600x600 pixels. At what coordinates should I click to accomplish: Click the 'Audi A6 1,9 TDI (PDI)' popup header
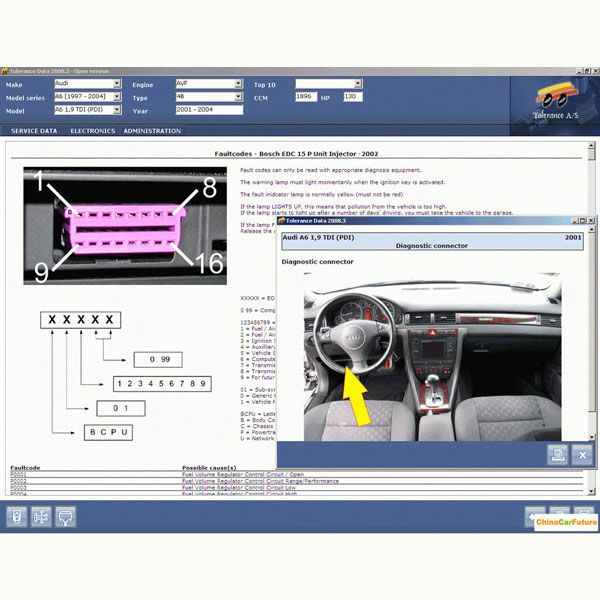point(318,237)
